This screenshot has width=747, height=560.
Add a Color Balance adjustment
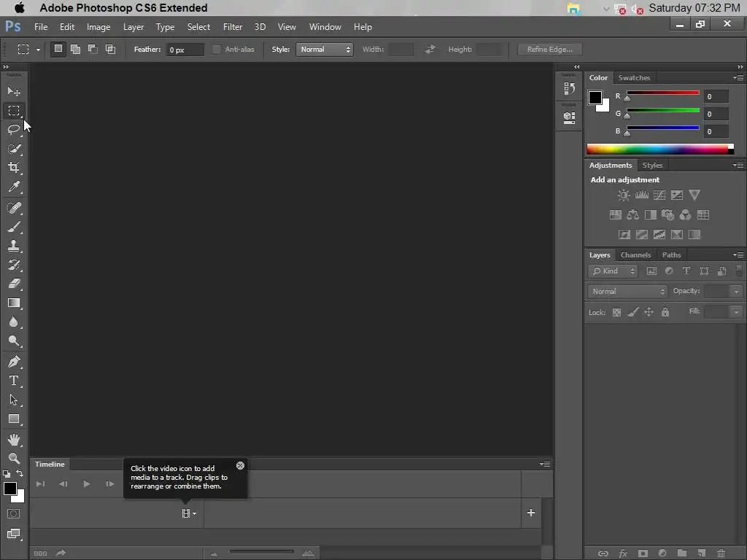632,215
